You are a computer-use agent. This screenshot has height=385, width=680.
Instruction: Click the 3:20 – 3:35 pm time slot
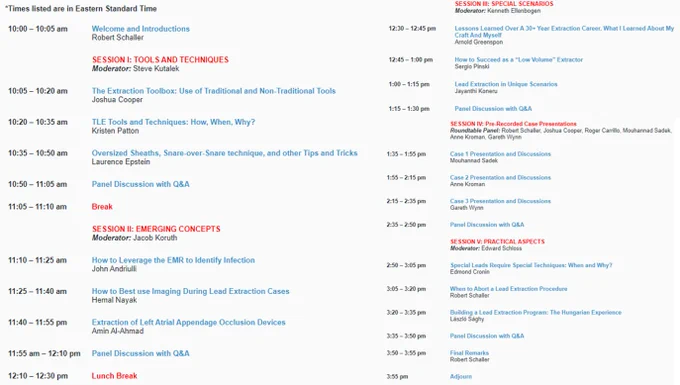point(406,313)
